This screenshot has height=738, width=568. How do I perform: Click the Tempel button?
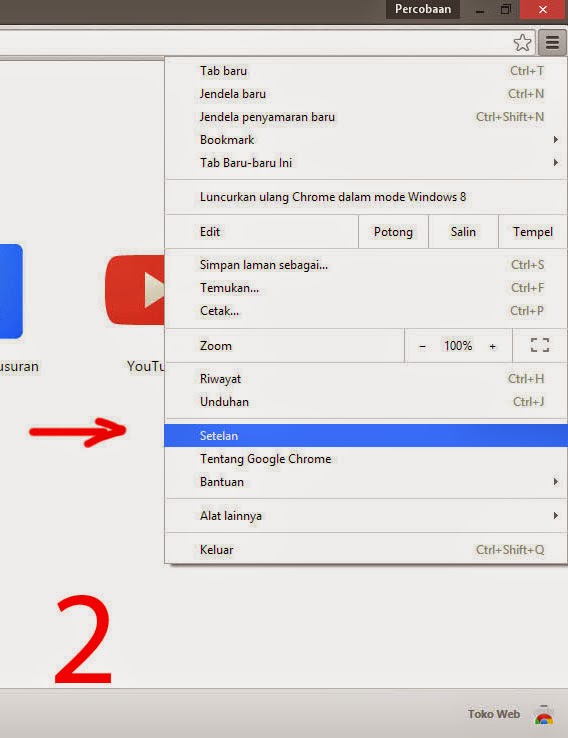(x=533, y=232)
